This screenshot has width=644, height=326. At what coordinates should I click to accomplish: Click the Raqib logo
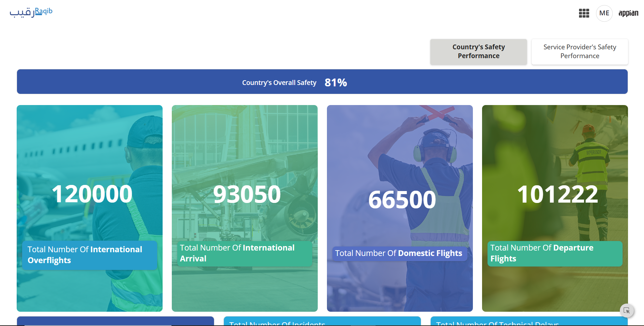tap(31, 12)
